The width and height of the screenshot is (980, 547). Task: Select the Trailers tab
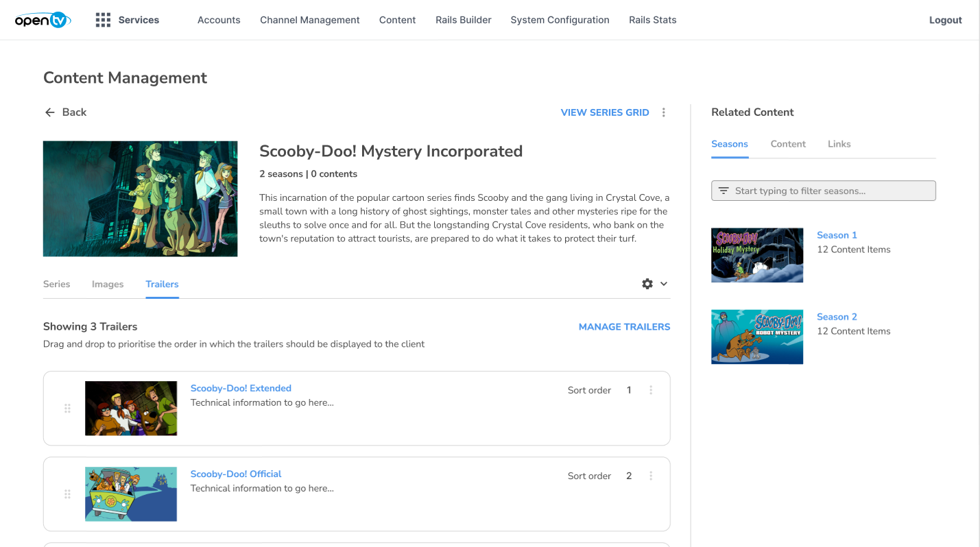[x=162, y=284]
